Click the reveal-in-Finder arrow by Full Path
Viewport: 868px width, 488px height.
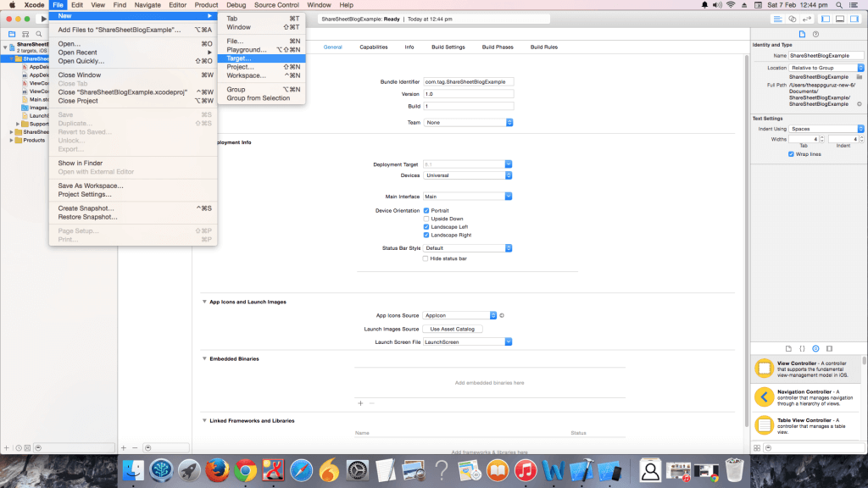coord(860,104)
